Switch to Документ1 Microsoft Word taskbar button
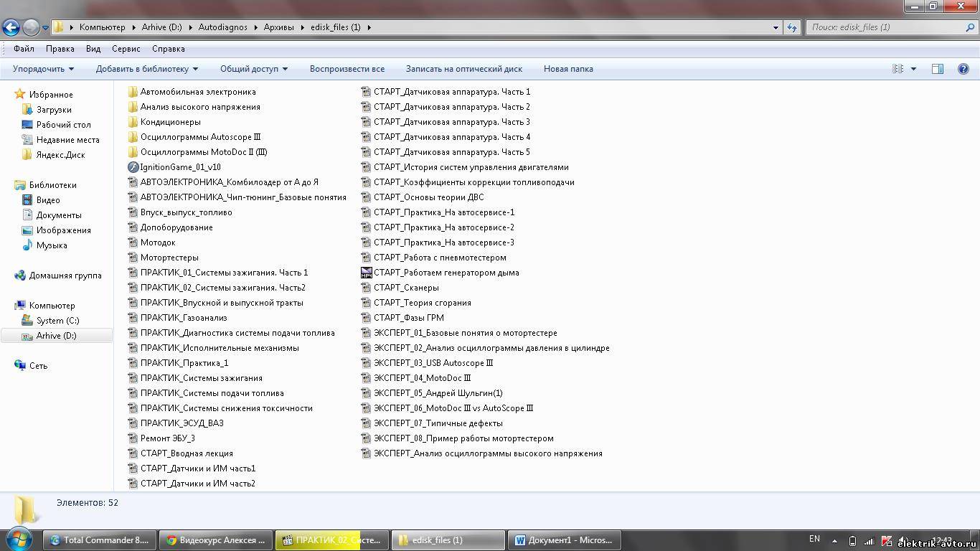 click(x=564, y=540)
